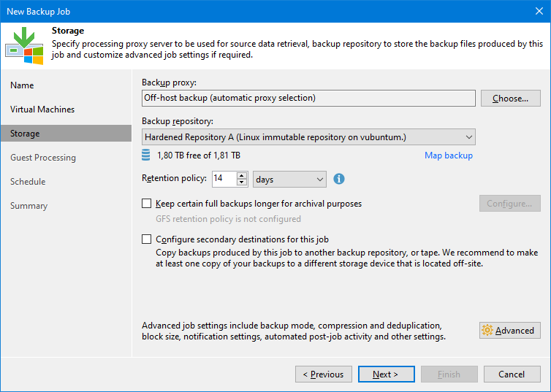Select the Name wizard step
This screenshot has width=551, height=392.
pos(22,85)
